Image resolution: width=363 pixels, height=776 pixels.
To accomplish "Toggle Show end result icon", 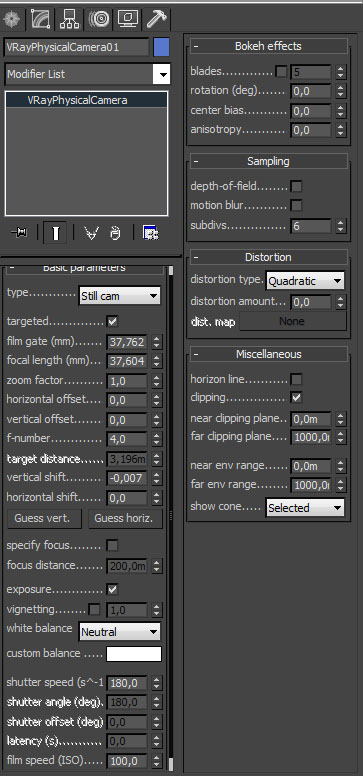I will coord(55,232).
